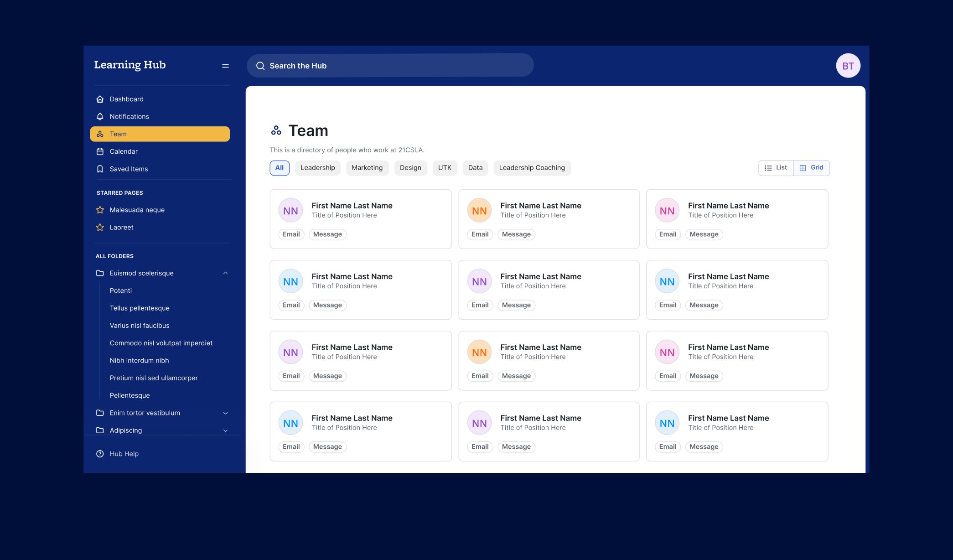The height and width of the screenshot is (560, 953).
Task: Open Pellentesque in the folder tree
Action: [129, 395]
